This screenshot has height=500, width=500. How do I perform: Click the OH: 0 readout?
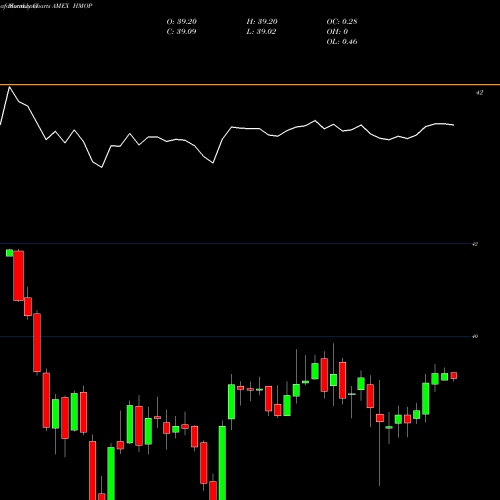pos(337,32)
